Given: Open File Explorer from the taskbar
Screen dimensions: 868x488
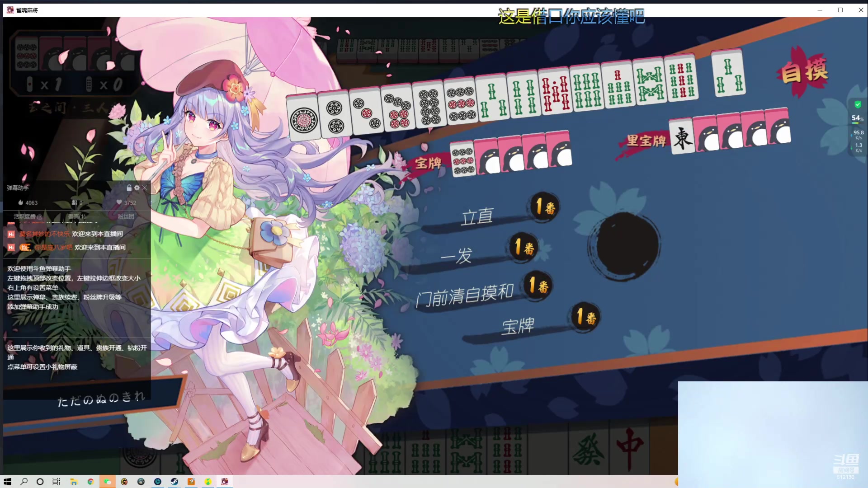Looking at the screenshot, I should coord(74,481).
